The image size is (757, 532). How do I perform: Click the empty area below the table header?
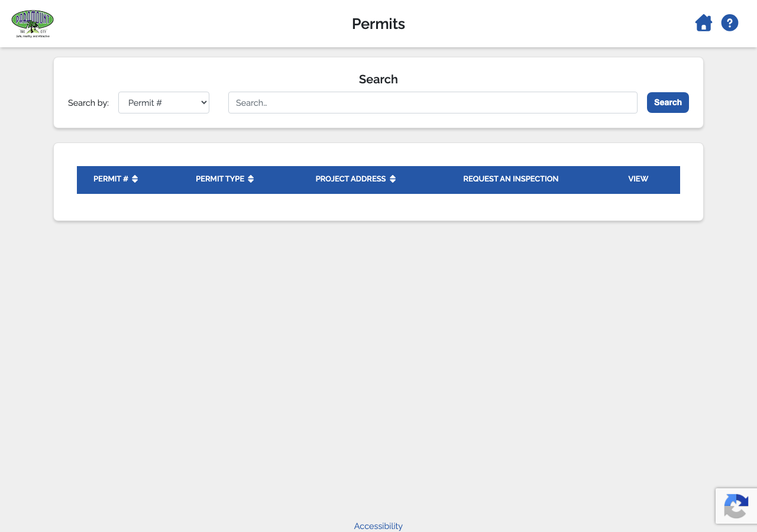[378, 207]
